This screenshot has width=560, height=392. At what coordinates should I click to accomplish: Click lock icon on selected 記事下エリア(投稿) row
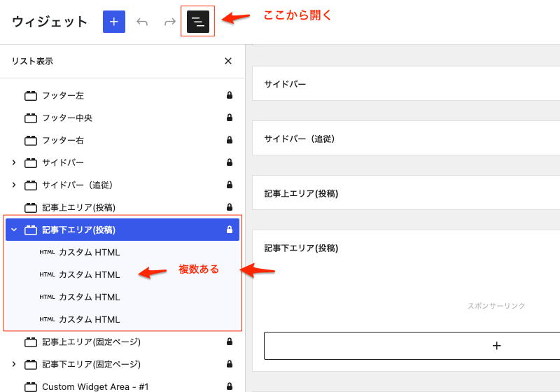click(230, 230)
